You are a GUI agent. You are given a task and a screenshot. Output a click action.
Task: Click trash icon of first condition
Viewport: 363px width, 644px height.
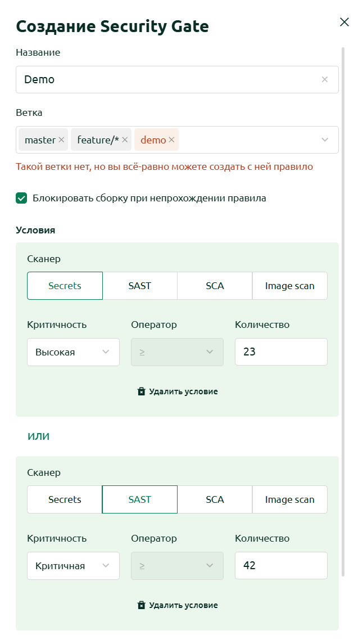click(x=142, y=391)
